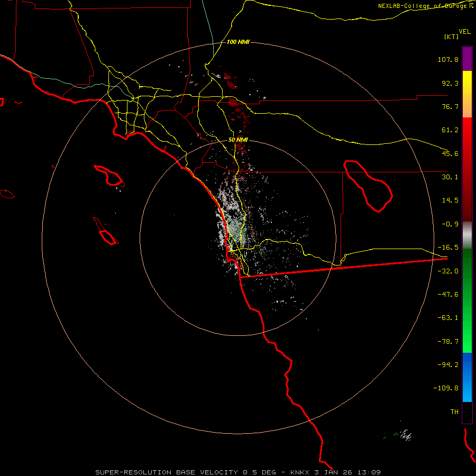The width and height of the screenshot is (476, 476).
Task: Click the VEL legend title
Action: pos(464,32)
